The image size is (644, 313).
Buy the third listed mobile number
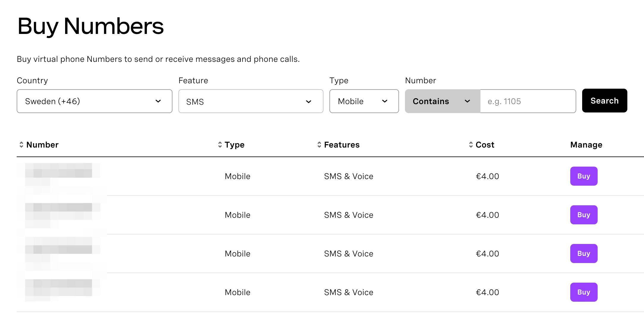[x=584, y=253]
